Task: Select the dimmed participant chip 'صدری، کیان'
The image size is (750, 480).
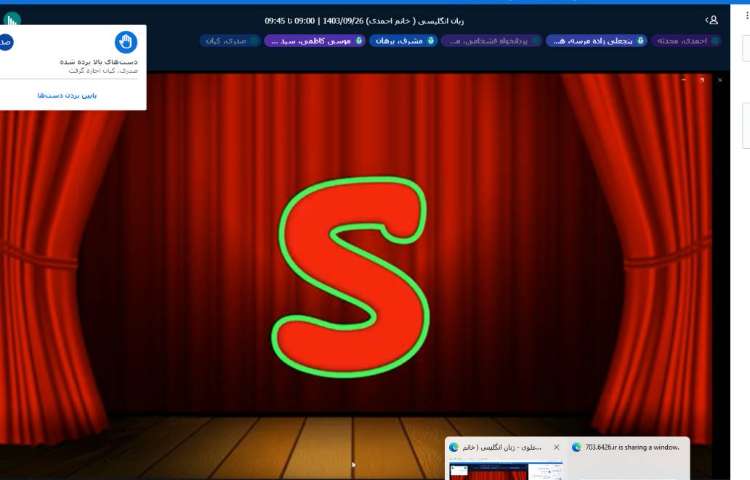Action: pos(230,41)
